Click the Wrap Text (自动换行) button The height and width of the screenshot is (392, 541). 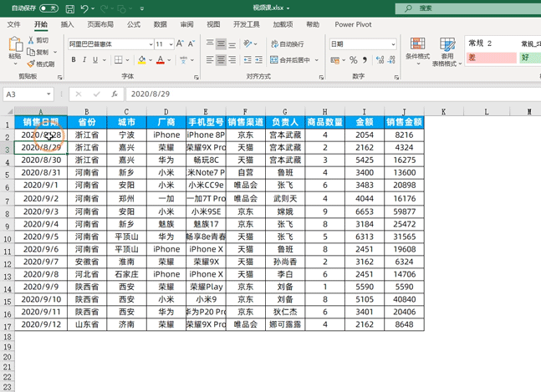(x=287, y=44)
